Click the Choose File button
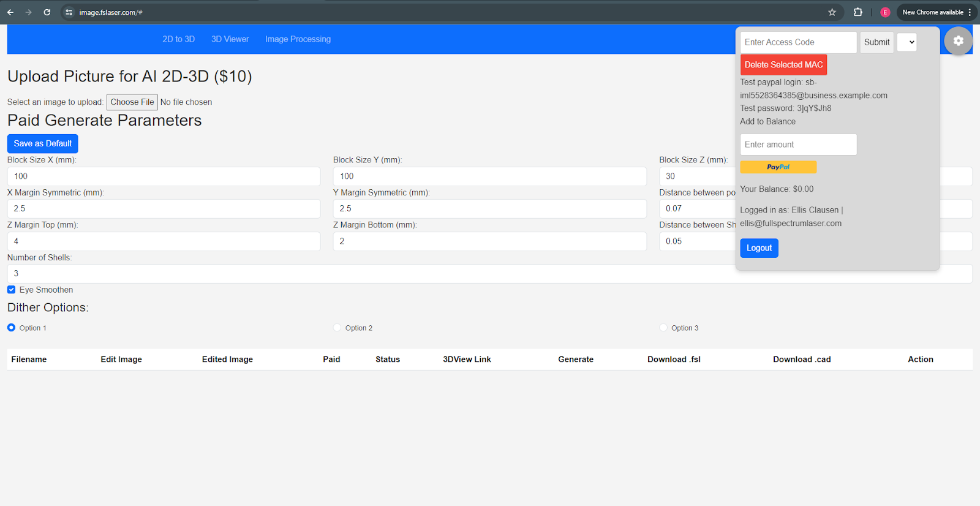 tap(132, 102)
